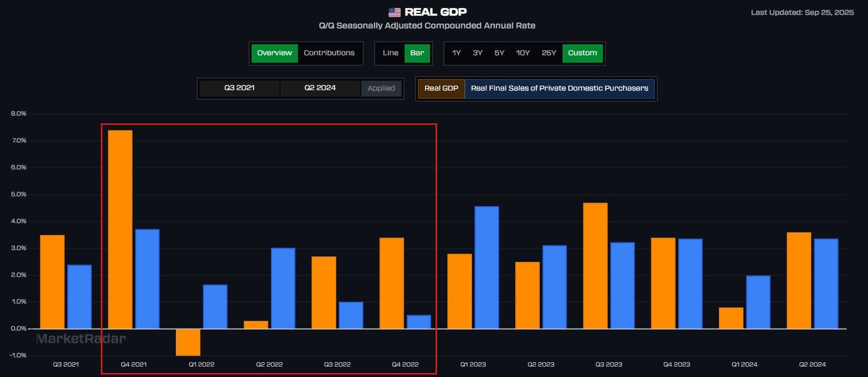Select the 10Y time range

523,53
